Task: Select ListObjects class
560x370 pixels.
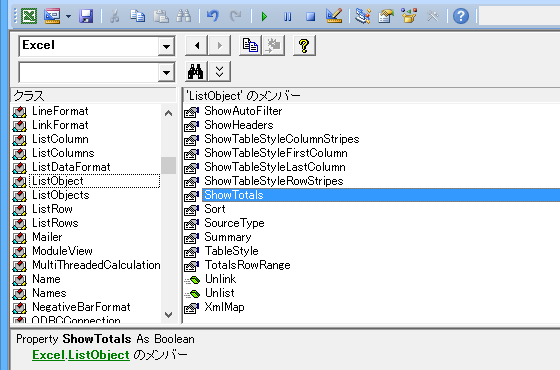Action: pyautogui.click(x=60, y=195)
